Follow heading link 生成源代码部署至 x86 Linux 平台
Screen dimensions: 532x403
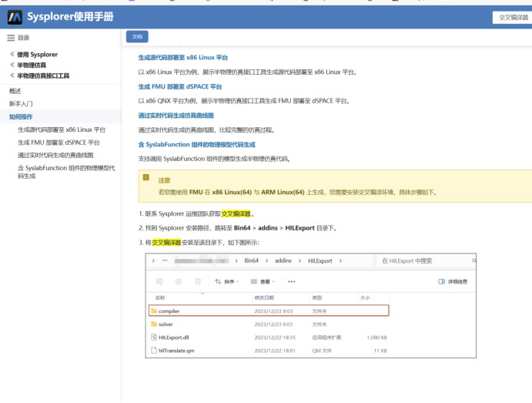pyautogui.click(x=183, y=57)
